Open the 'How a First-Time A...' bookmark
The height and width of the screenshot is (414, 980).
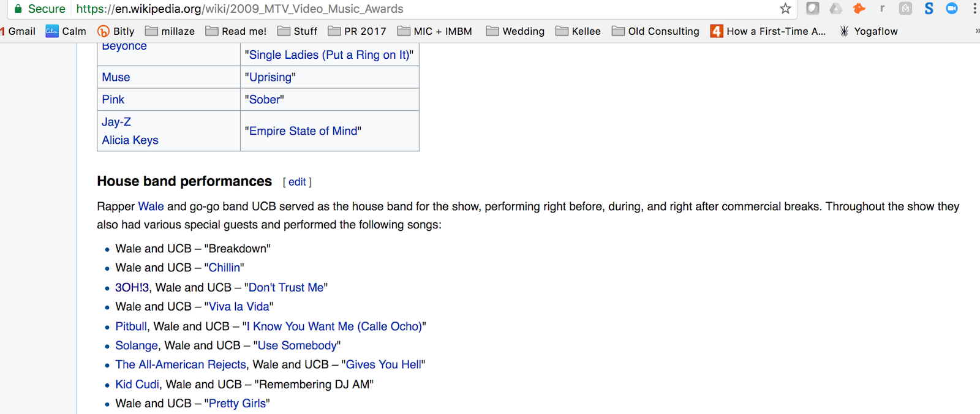(x=768, y=31)
